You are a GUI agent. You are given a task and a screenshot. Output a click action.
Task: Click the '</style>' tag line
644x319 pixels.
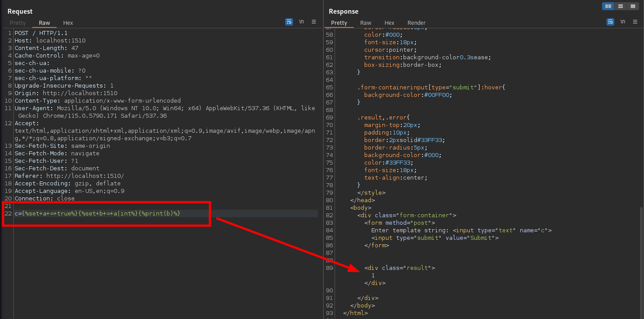coord(371,192)
